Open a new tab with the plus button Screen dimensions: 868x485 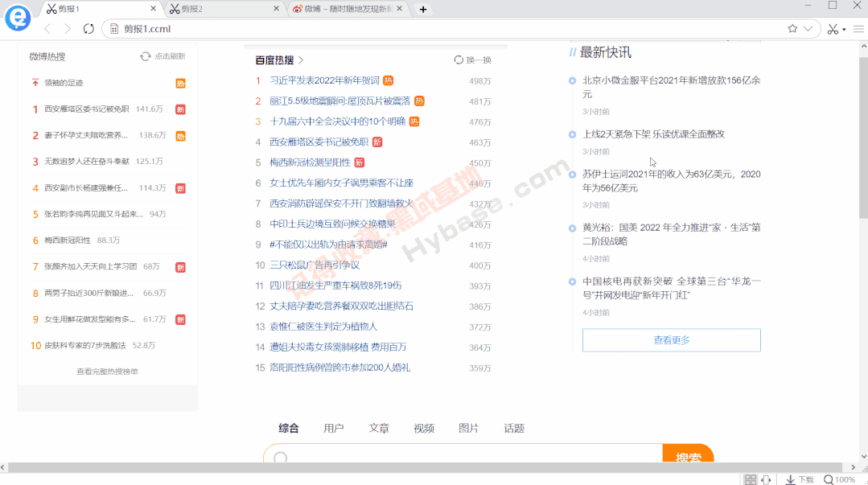(423, 10)
